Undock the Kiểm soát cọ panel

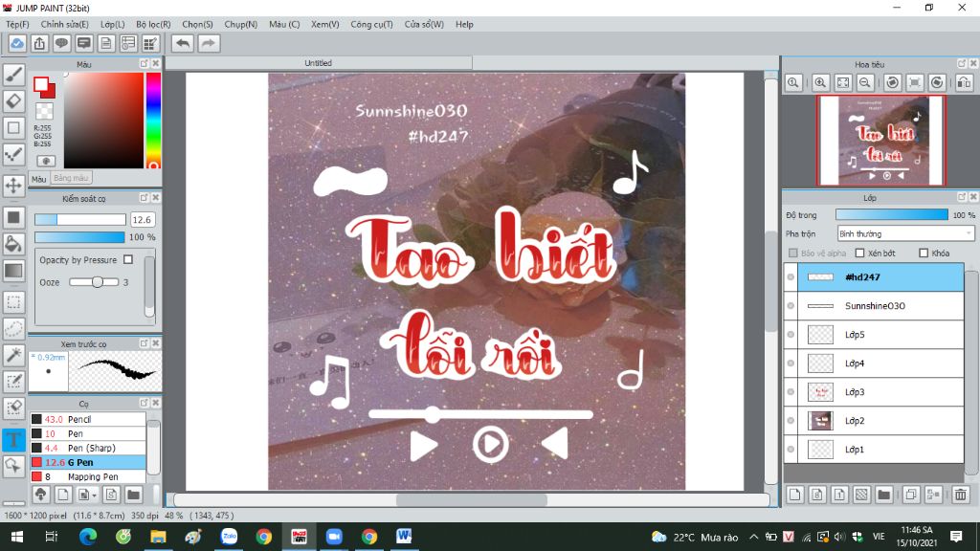pyautogui.click(x=144, y=197)
